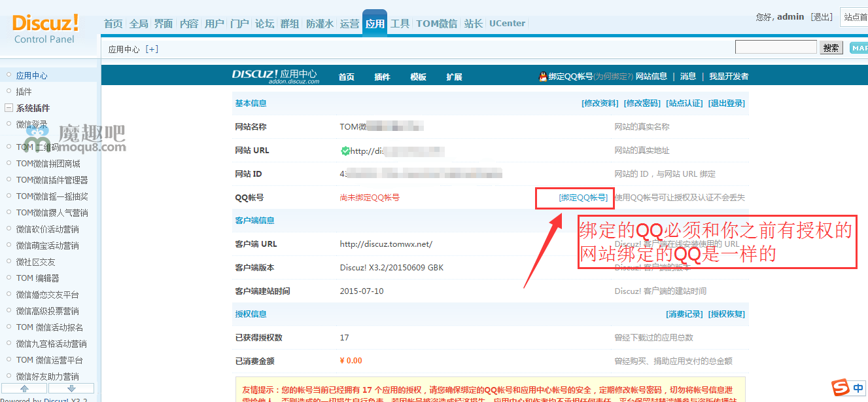Open the 运营 top navigation tab
The width and height of the screenshot is (868, 402).
(350, 24)
